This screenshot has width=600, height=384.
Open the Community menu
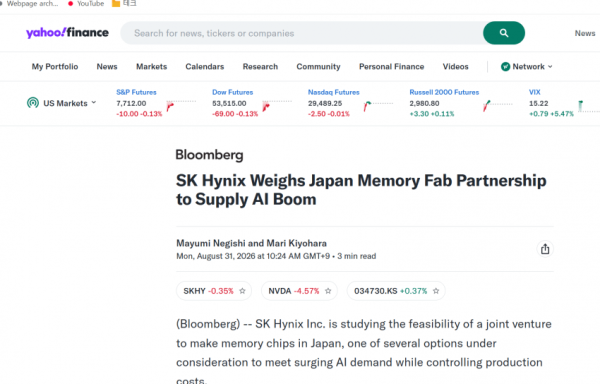[318, 67]
